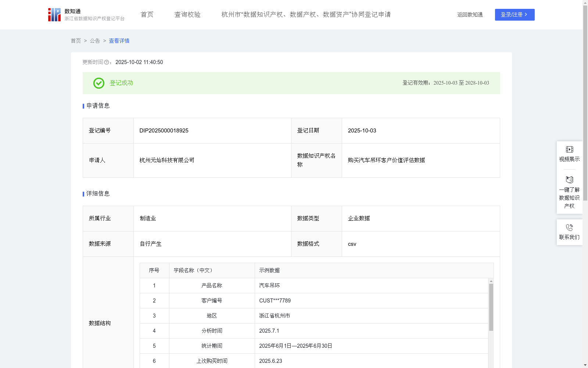Click the 返回数知通 link
Image resolution: width=588 pixels, height=368 pixels.
470,15
